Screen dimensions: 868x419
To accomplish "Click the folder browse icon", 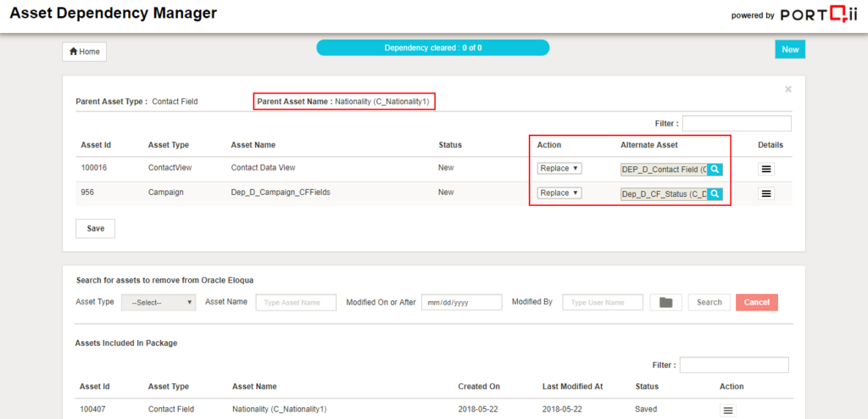I will coord(665,302).
